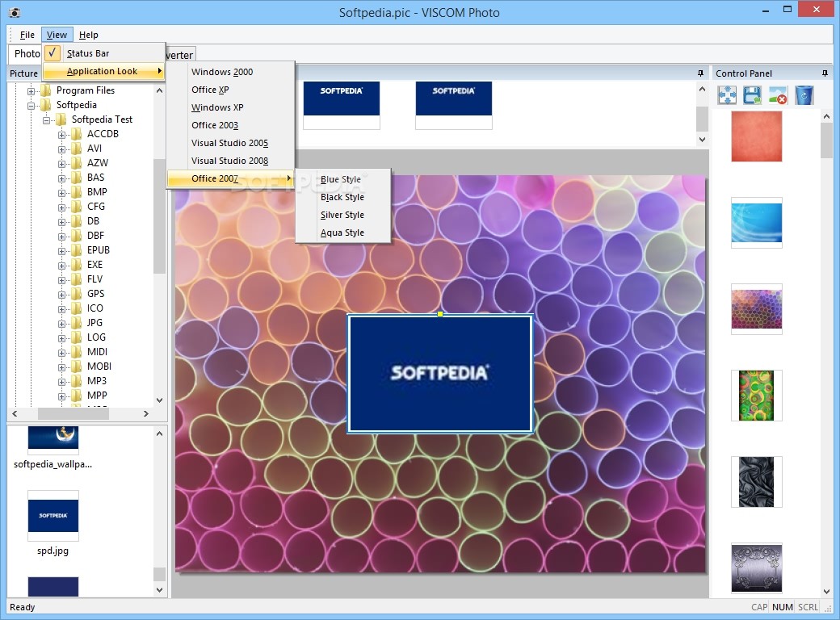
Task: Choose the Office XP look
Action: click(230, 90)
